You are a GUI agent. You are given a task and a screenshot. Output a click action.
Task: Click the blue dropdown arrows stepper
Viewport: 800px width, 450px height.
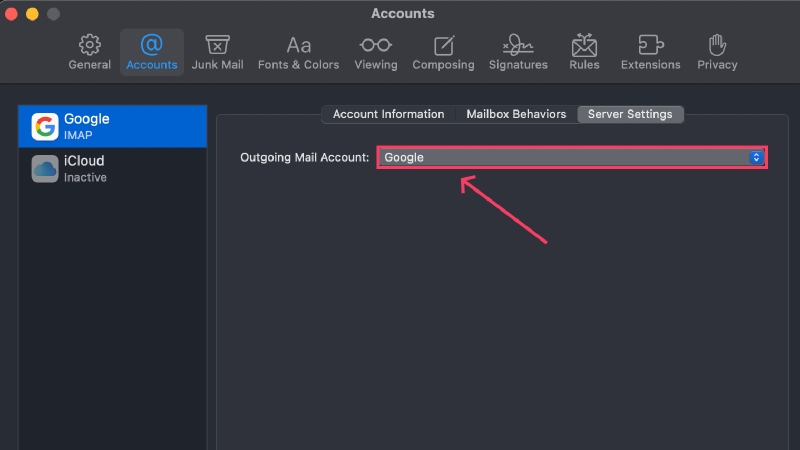(756, 157)
